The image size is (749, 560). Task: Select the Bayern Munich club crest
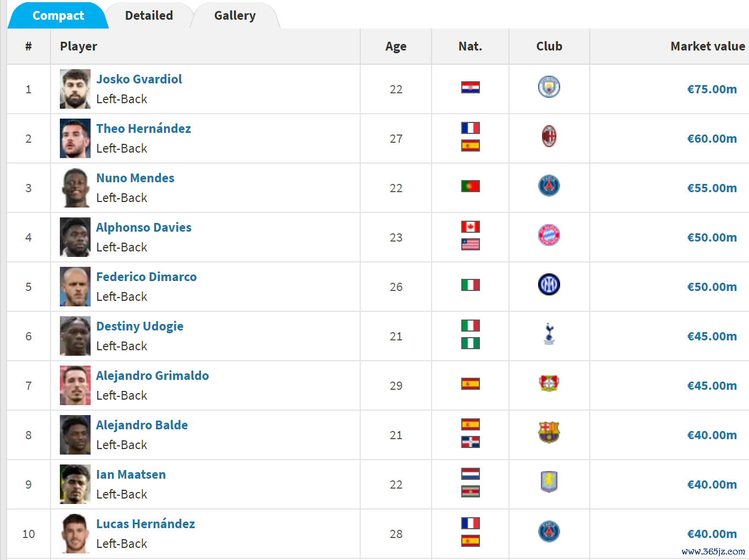[549, 235]
